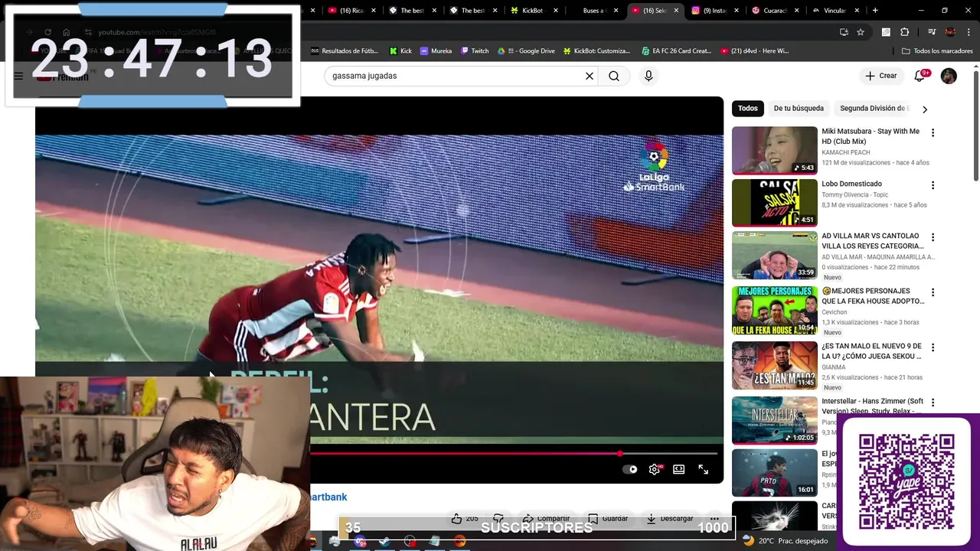The height and width of the screenshot is (551, 980).
Task: Open the '(21) d4vd - Here Wi...' bookmark
Action: pos(755,51)
